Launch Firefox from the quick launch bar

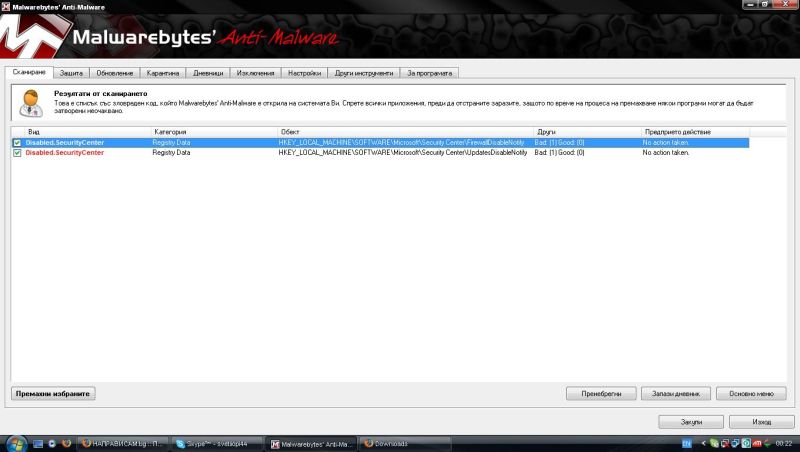pyautogui.click(x=66, y=443)
